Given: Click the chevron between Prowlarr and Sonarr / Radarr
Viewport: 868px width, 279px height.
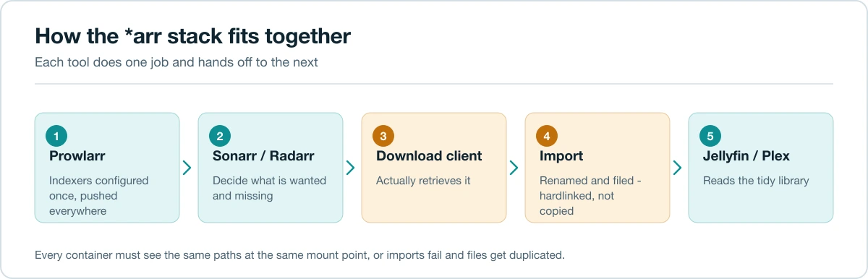Looking at the screenshot, I should (x=187, y=168).
